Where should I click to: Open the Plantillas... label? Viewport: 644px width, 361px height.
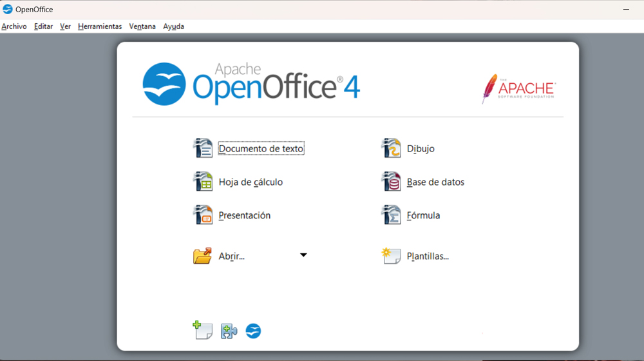[x=428, y=256]
